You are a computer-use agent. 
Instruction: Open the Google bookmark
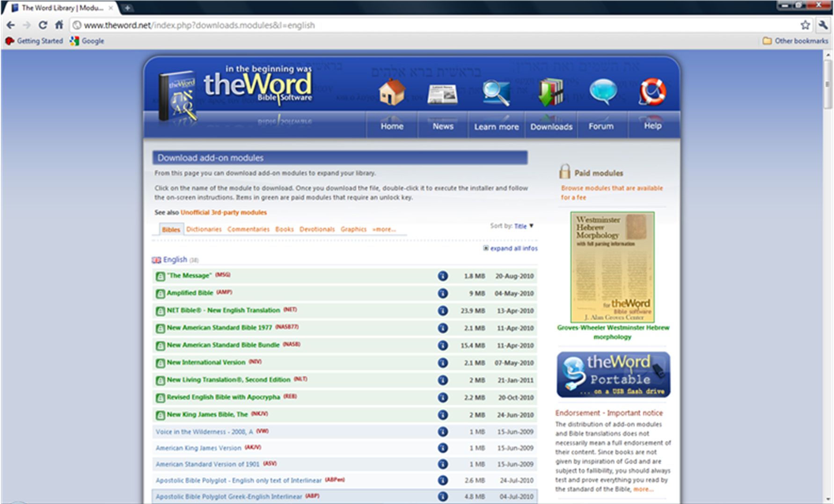87,41
